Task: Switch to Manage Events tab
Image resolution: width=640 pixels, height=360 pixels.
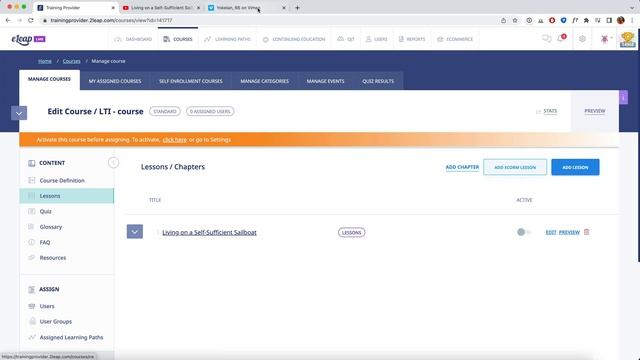Action: tap(325, 81)
